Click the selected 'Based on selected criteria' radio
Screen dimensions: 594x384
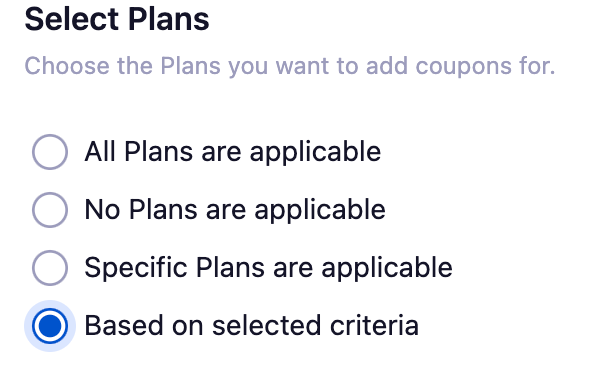point(50,326)
